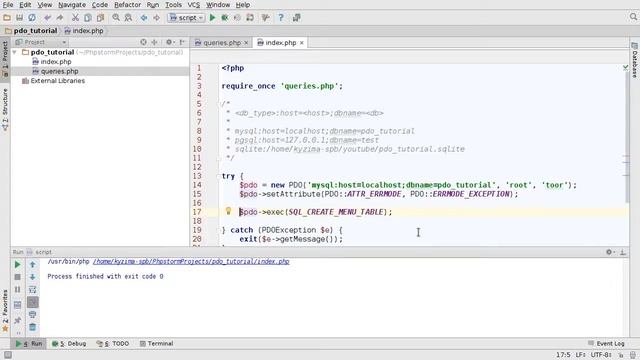This screenshot has height=360, width=640.
Task: Open the Terminal tool window tab
Action: coord(157,343)
